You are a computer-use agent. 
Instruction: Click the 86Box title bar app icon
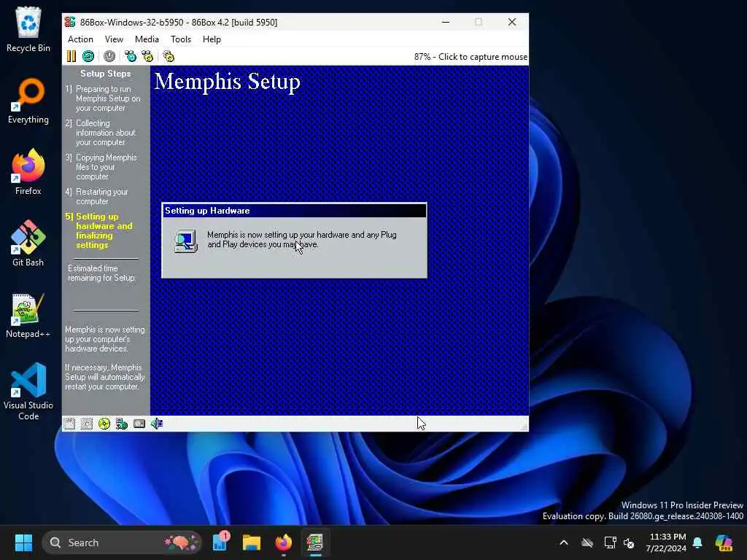pyautogui.click(x=70, y=22)
